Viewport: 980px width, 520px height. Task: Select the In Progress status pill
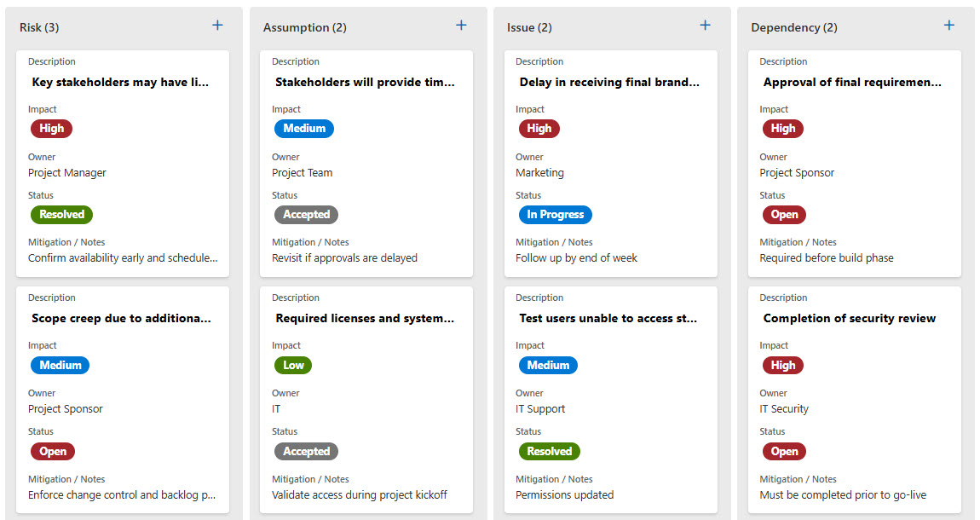(x=555, y=215)
